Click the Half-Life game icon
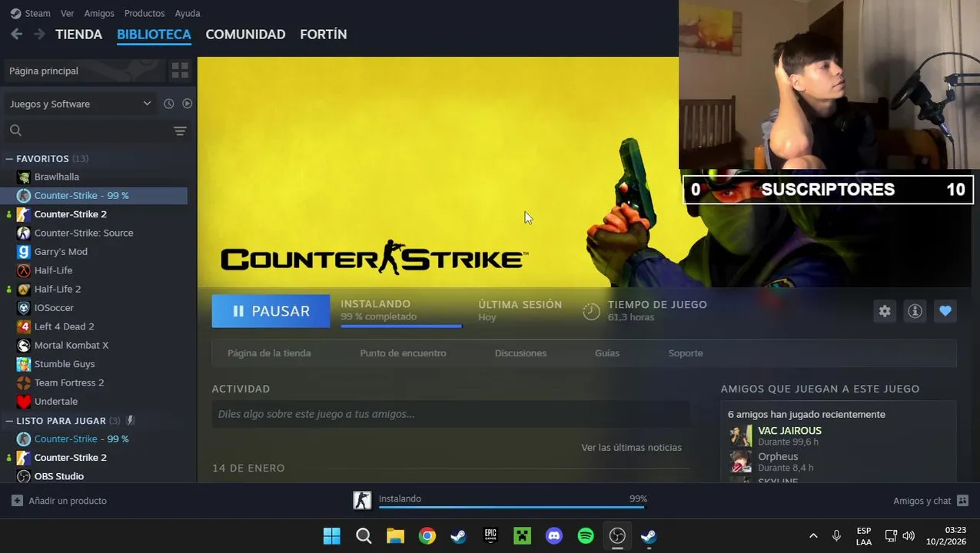 click(24, 270)
